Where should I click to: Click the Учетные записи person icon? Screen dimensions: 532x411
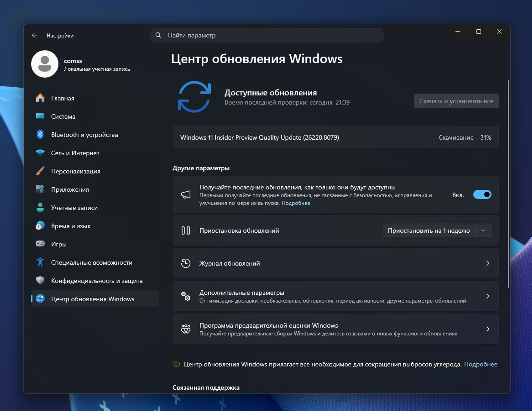click(x=40, y=207)
